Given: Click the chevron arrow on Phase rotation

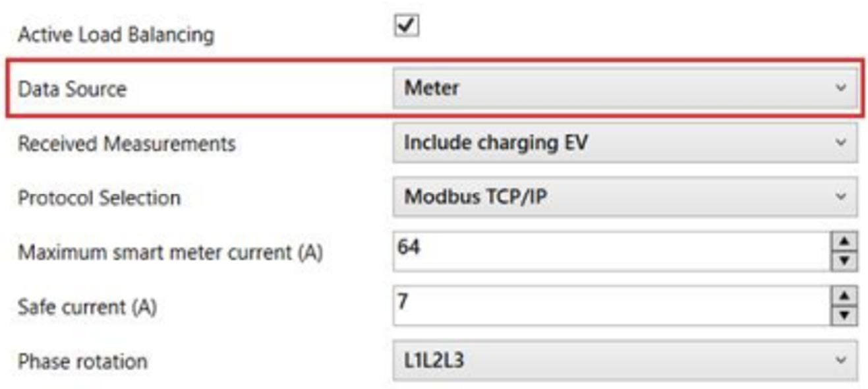Looking at the screenshot, I should 840,361.
